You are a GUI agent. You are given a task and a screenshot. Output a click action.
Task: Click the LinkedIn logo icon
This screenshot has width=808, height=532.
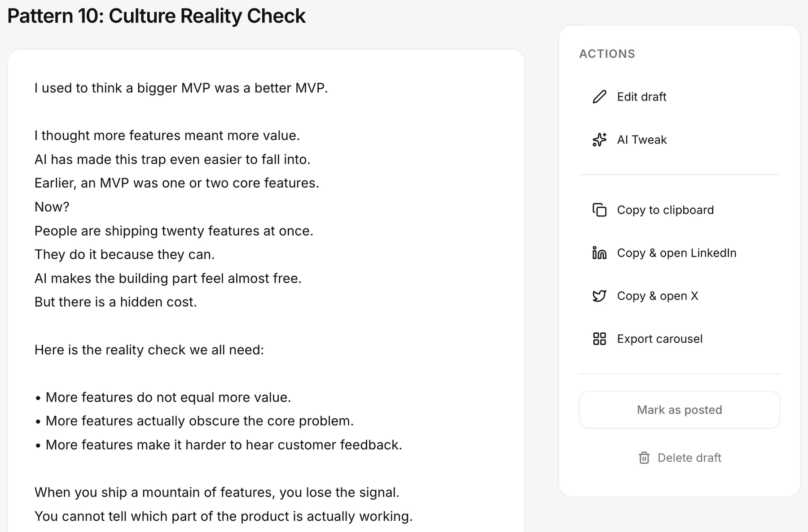(x=599, y=253)
